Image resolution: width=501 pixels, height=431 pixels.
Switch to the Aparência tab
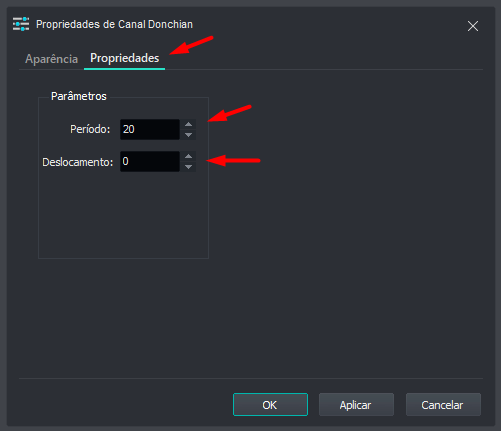[x=51, y=59]
